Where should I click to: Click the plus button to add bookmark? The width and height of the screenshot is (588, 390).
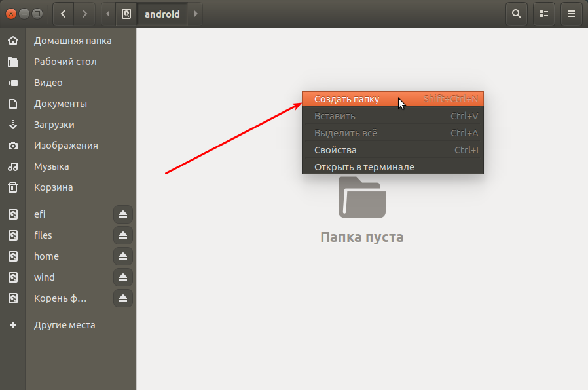(14, 324)
